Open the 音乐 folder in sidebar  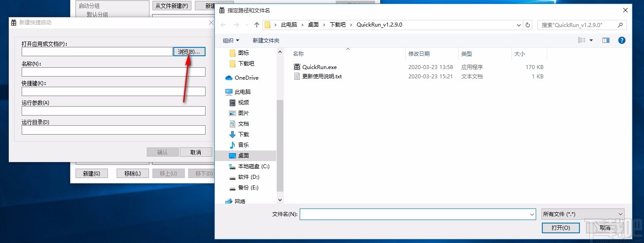[x=239, y=145]
